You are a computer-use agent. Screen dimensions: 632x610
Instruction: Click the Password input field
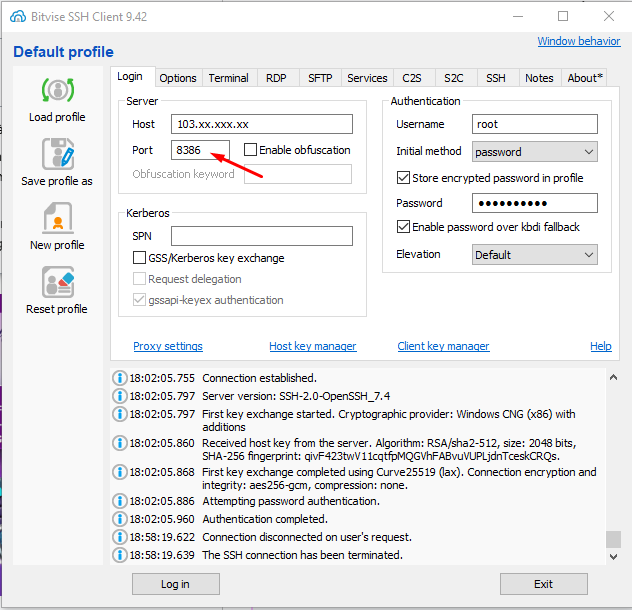point(534,203)
